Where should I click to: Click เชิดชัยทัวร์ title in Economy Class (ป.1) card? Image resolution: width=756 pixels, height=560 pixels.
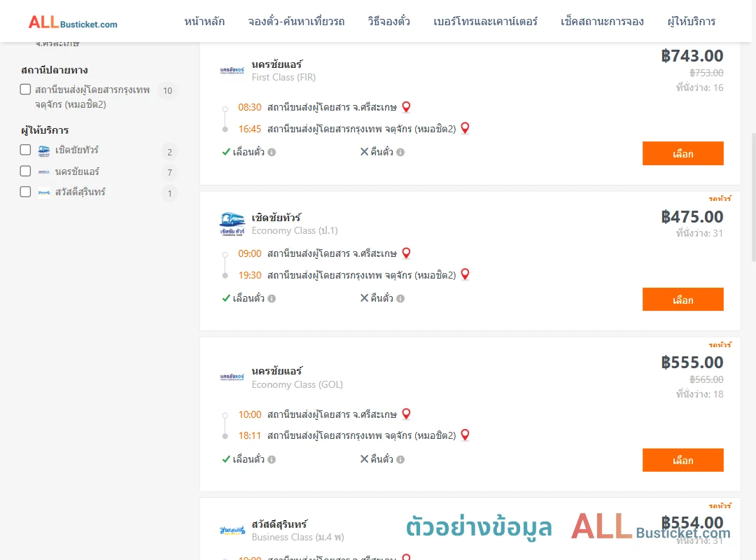(276, 218)
